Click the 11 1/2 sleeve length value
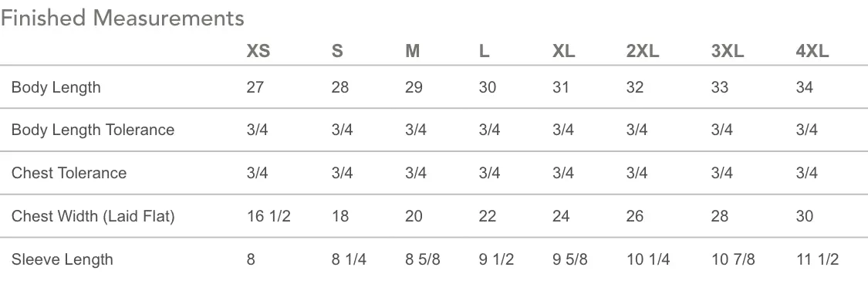The width and height of the screenshot is (868, 301). tap(817, 259)
